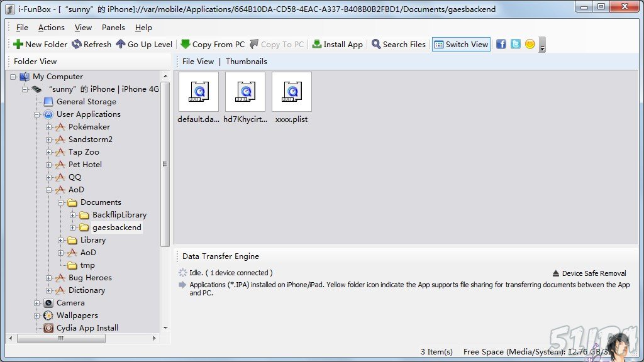The height and width of the screenshot is (362, 644).
Task: Select General Storage in the tree
Action: [86, 102]
